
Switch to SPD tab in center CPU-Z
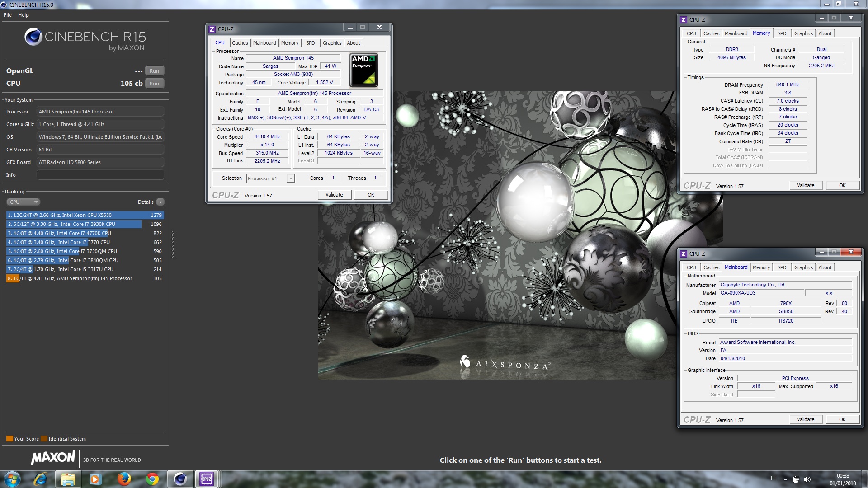[x=310, y=43]
